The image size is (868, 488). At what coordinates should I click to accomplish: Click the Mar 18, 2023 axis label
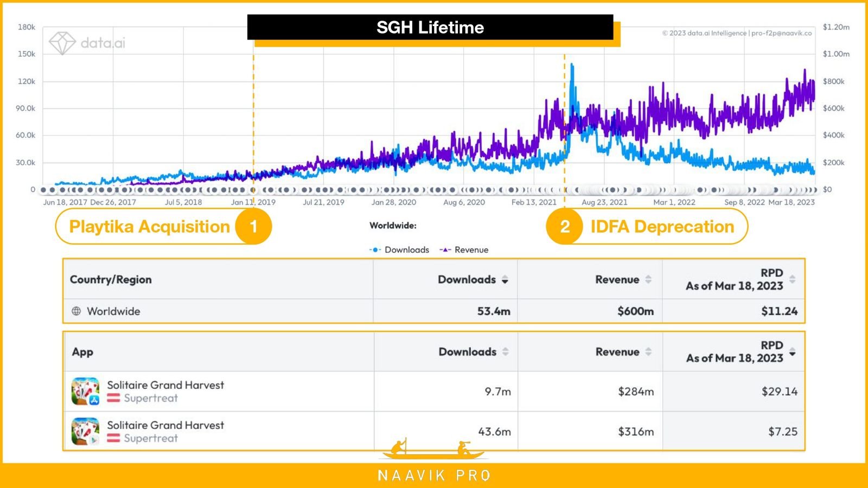coord(792,202)
